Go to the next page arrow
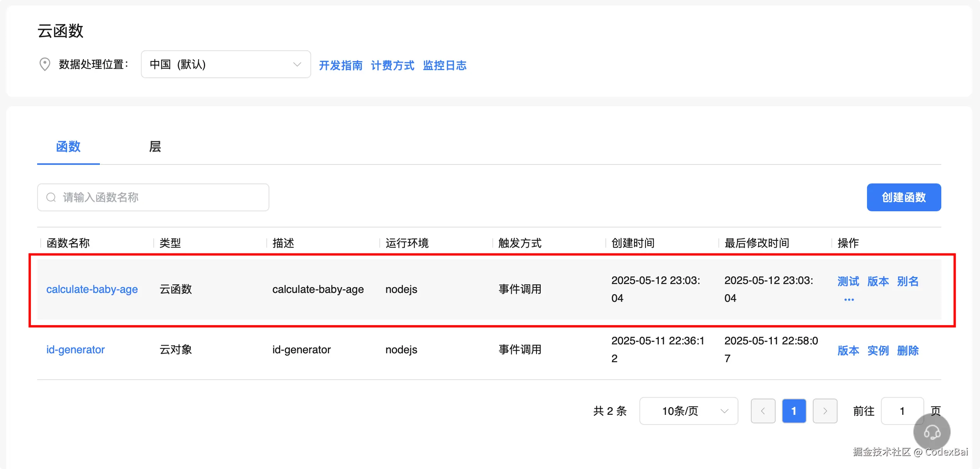The width and height of the screenshot is (980, 469). coord(825,411)
